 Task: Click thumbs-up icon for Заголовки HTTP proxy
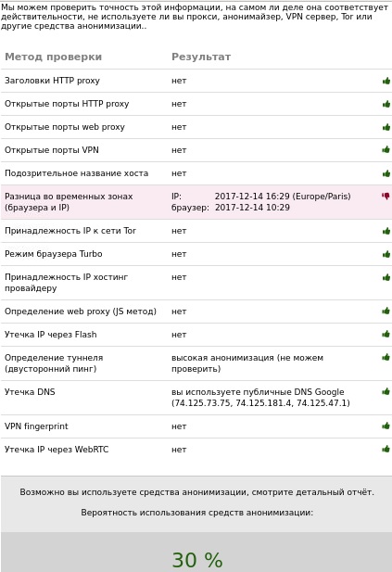(386, 81)
